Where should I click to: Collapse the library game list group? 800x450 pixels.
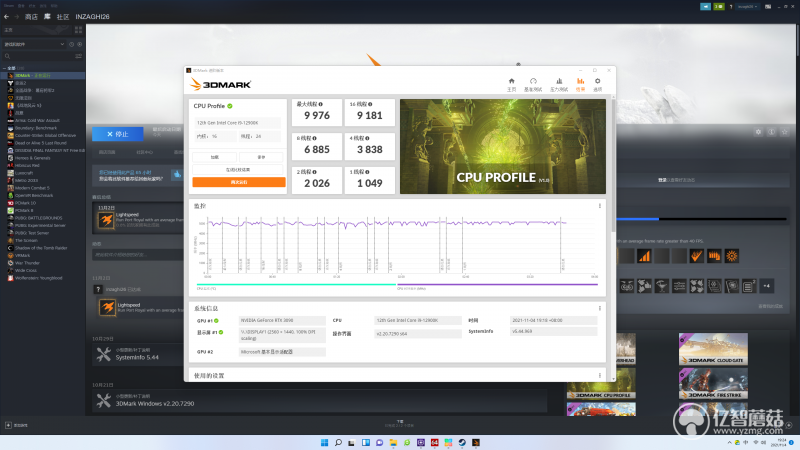coord(5,68)
